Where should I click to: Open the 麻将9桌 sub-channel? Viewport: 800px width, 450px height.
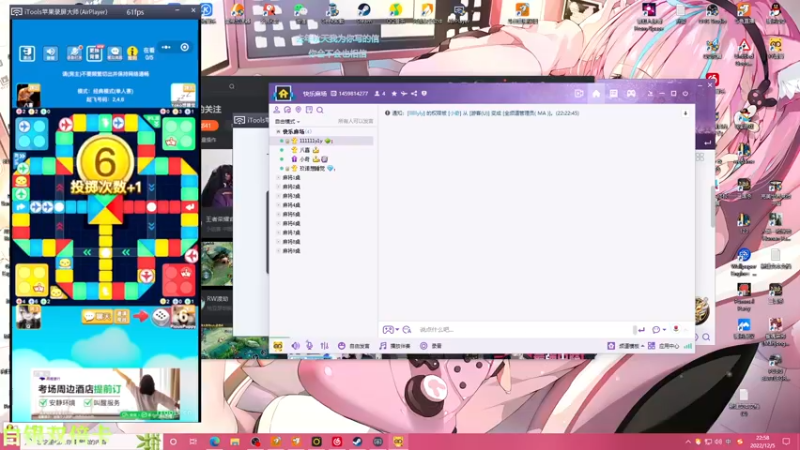coord(291,251)
